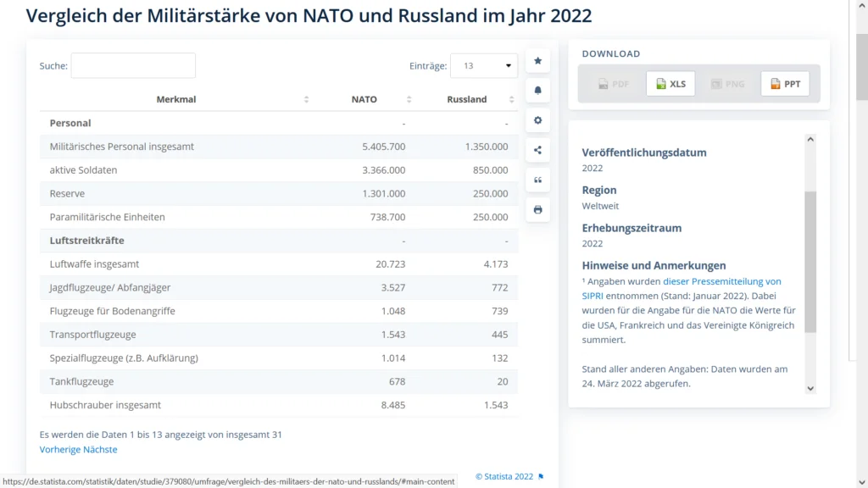
Task: Click the Tankflugzeuge row label
Action: [82, 381]
